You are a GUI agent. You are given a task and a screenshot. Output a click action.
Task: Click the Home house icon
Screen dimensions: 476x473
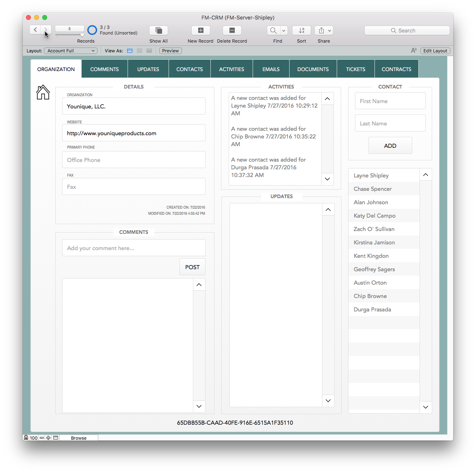[x=43, y=92]
